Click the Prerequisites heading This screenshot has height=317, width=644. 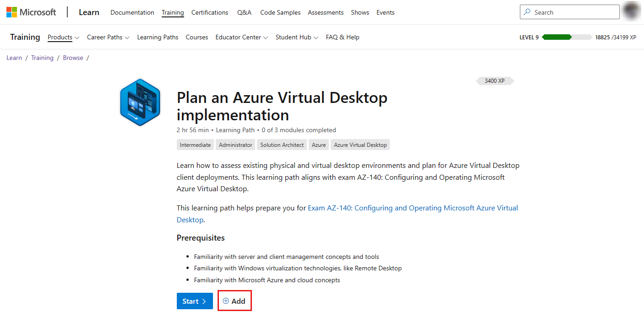201,238
